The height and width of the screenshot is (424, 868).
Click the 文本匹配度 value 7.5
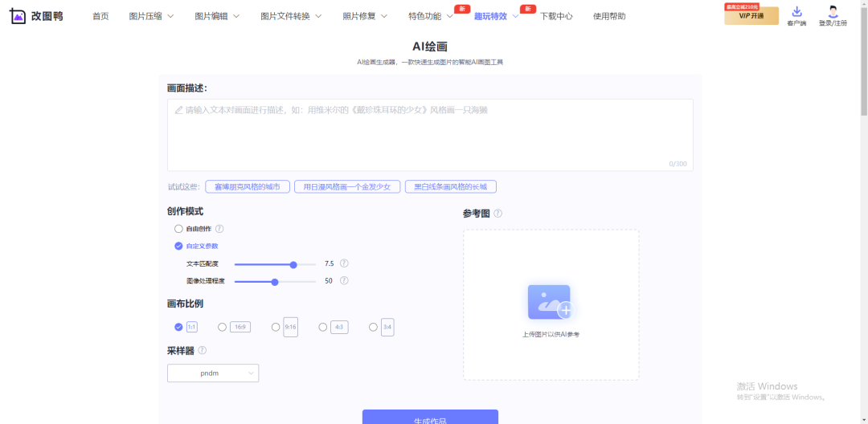(330, 263)
